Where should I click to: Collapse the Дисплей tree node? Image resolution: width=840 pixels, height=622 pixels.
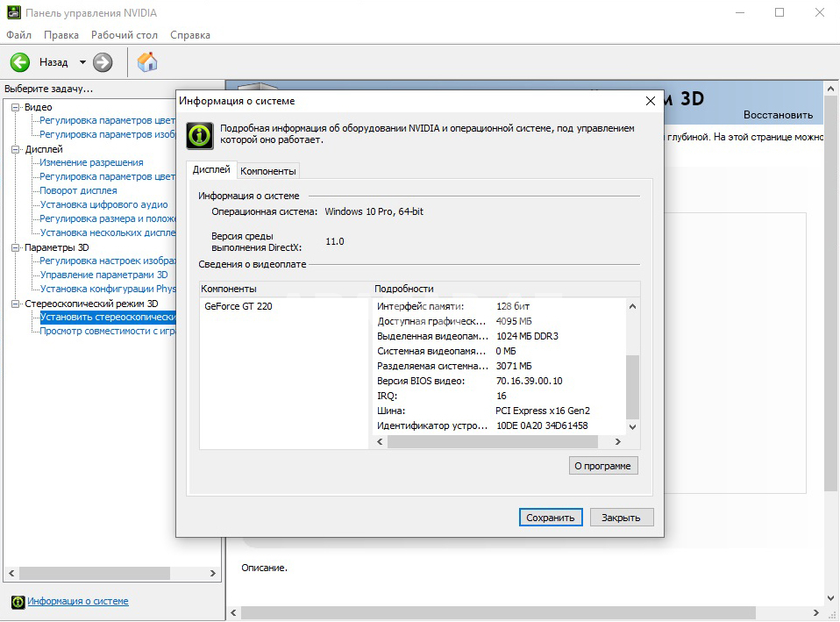click(x=16, y=149)
